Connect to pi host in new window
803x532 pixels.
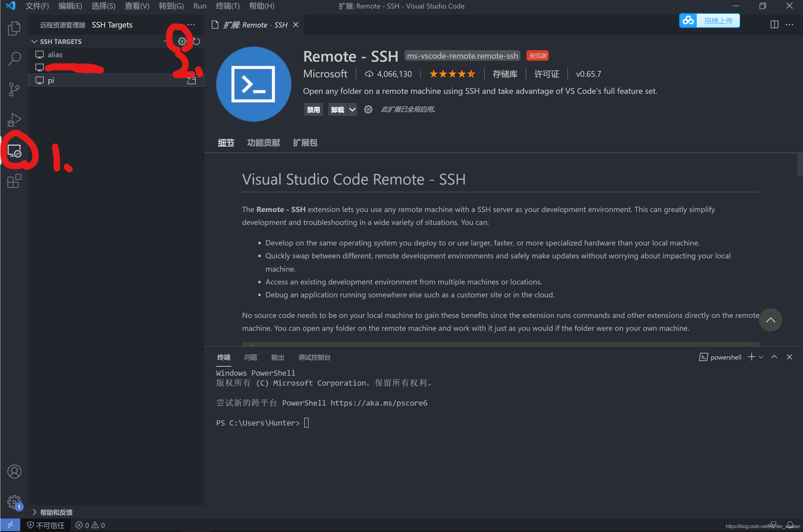(191, 81)
